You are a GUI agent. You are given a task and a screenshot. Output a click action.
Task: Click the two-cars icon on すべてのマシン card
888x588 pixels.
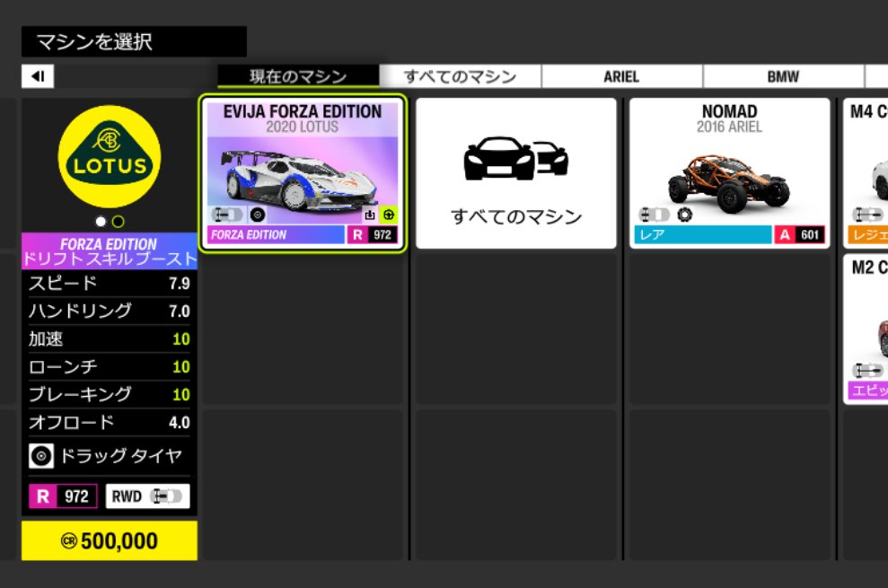[x=516, y=158]
